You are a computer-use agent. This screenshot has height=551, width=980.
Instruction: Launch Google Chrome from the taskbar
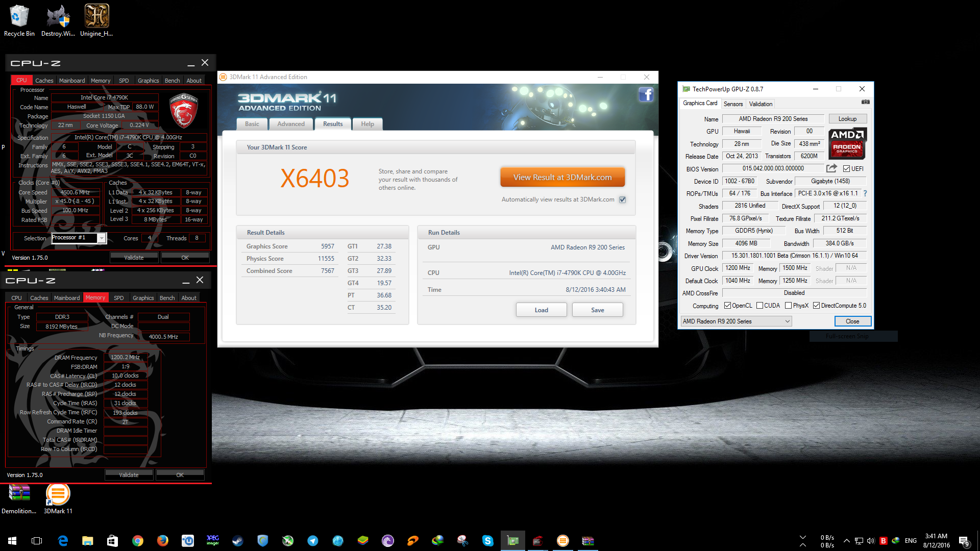point(137,541)
